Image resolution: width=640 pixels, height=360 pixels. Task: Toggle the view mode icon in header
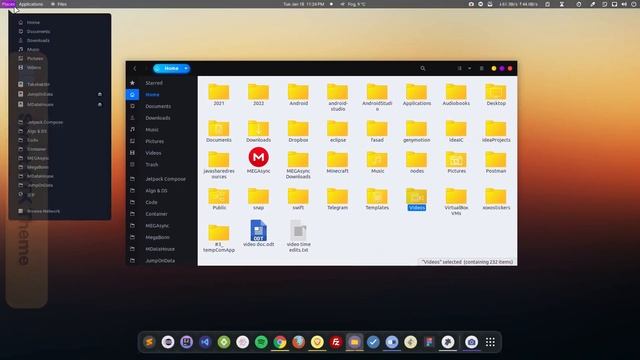[460, 69]
